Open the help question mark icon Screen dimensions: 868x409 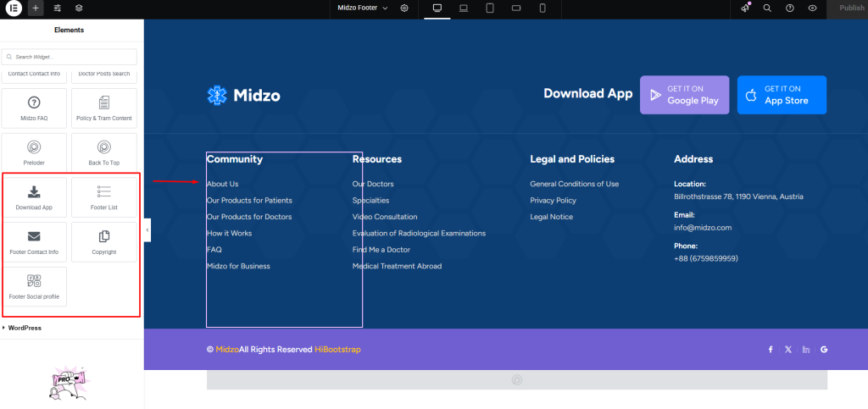(x=790, y=8)
